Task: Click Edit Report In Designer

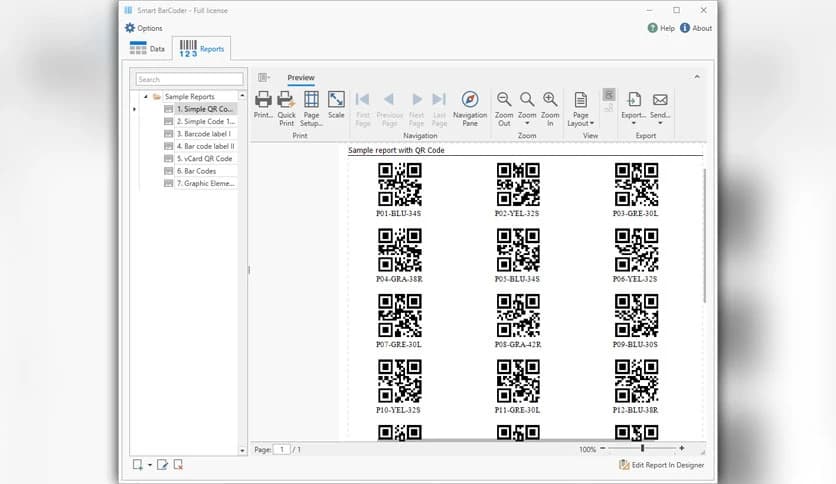Action: 661,465
